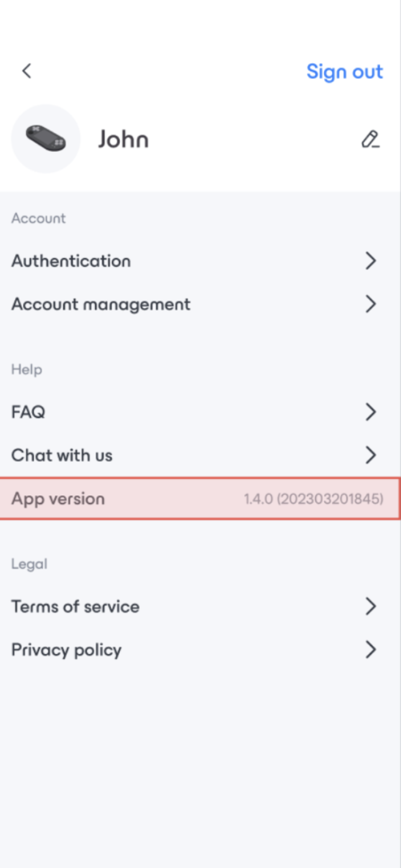Tap the Chat with us chevron
401x868 pixels.
[x=371, y=455]
